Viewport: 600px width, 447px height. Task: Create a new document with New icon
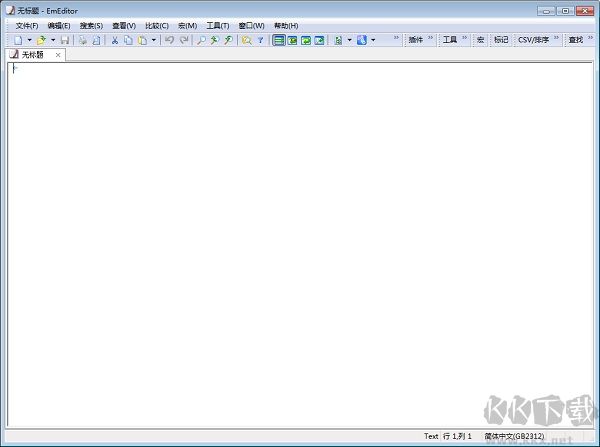pyautogui.click(x=18, y=40)
